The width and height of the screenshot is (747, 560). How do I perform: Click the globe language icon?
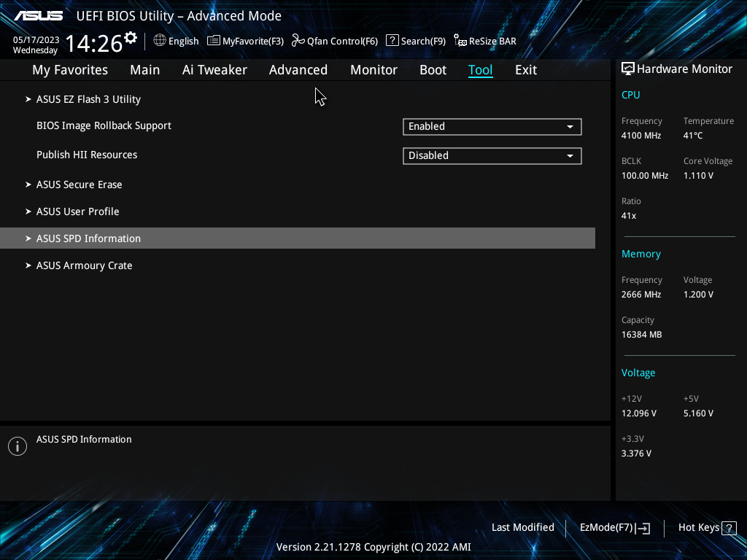(160, 41)
